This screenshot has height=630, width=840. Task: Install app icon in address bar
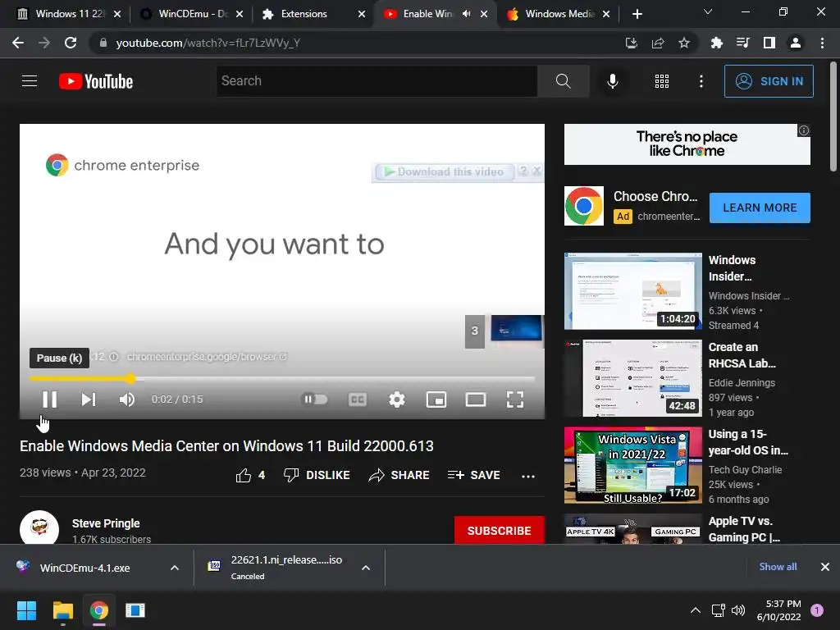[x=632, y=43]
